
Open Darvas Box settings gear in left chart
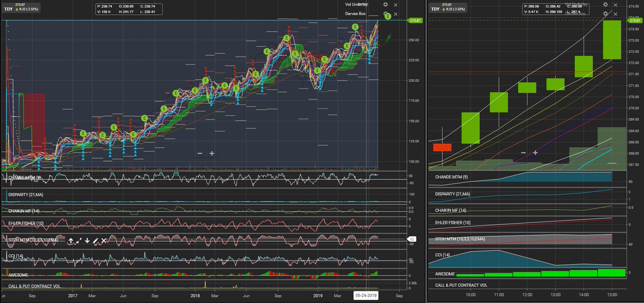(x=385, y=13)
